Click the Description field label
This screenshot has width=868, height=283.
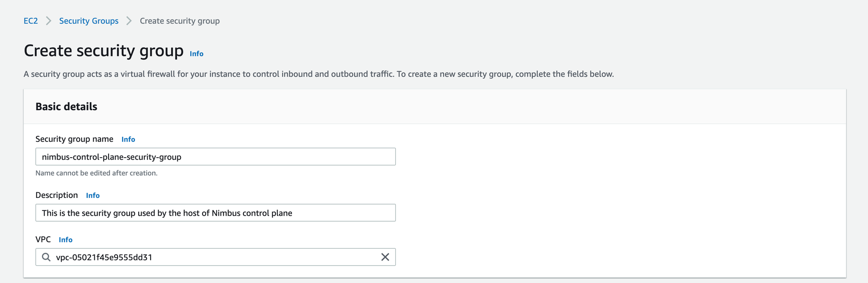[56, 195]
